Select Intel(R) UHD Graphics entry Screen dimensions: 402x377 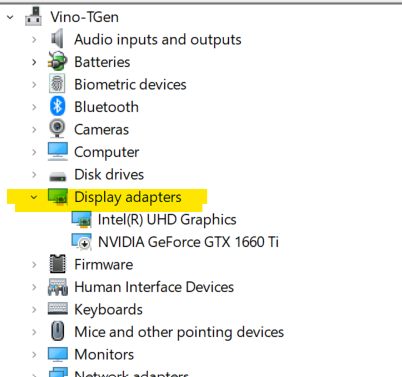pos(167,220)
